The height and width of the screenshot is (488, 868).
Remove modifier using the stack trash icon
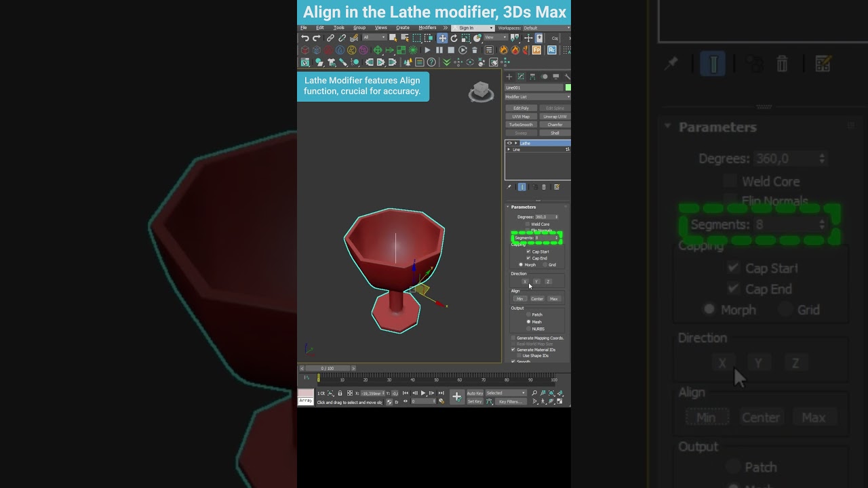[x=544, y=187]
